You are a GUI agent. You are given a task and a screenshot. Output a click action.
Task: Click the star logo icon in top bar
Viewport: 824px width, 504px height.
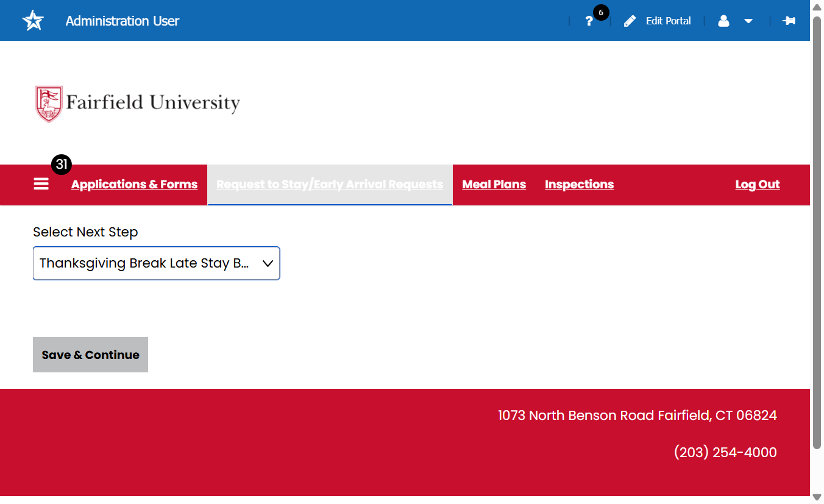[33, 21]
